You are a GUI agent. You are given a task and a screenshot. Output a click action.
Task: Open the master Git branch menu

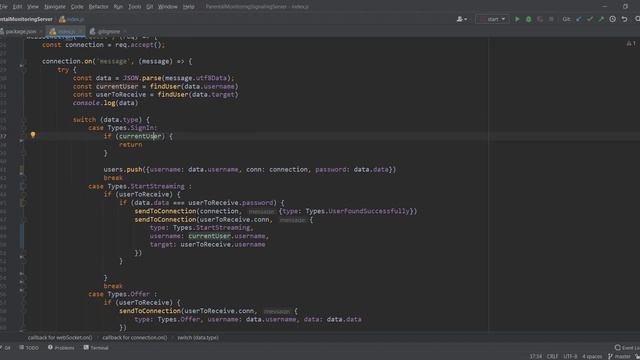click(620, 356)
